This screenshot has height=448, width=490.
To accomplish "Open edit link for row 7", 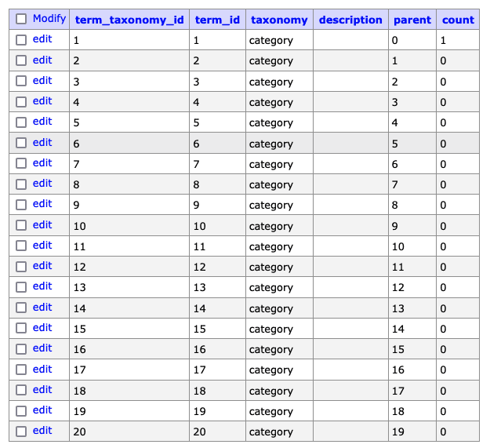I will click(x=42, y=163).
